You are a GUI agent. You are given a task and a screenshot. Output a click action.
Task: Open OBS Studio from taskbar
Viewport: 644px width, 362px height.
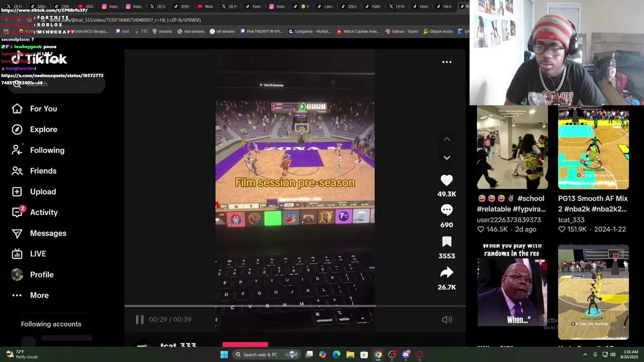392,354
